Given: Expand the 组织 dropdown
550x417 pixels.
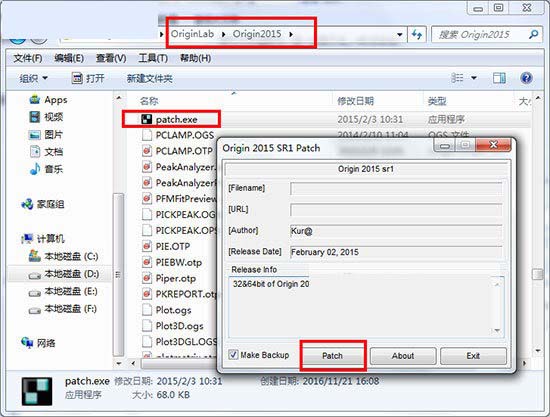Looking at the screenshot, I should tap(33, 78).
